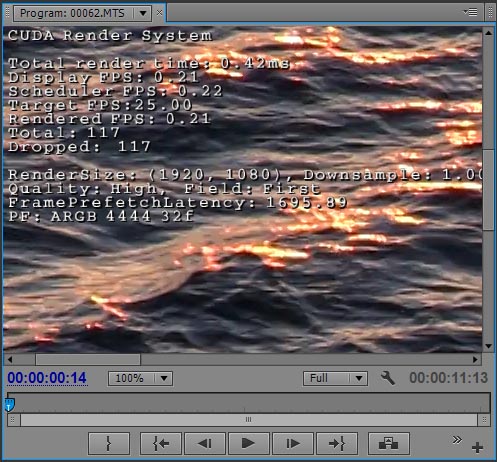Image resolution: width=497 pixels, height=462 pixels.
Task: Play the program monitor video
Action: [248, 443]
